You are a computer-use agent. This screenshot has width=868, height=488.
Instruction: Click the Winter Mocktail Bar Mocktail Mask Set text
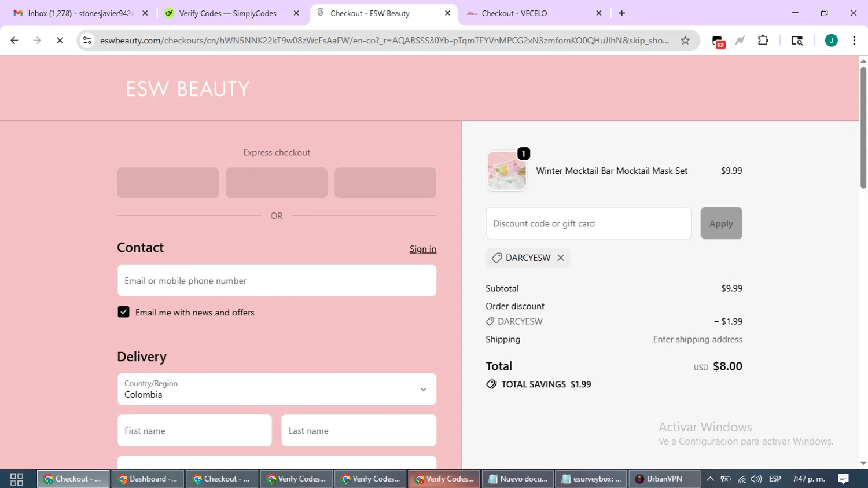coord(612,171)
